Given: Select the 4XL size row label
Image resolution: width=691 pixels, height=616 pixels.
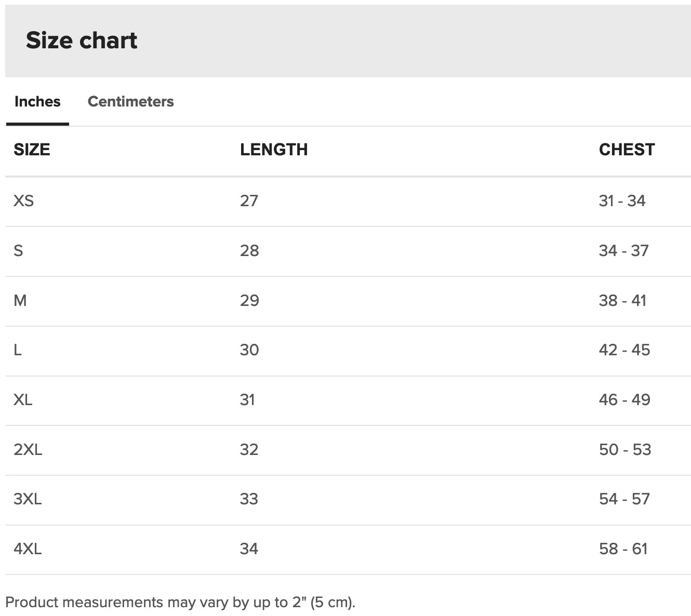Looking at the screenshot, I should point(28,548).
